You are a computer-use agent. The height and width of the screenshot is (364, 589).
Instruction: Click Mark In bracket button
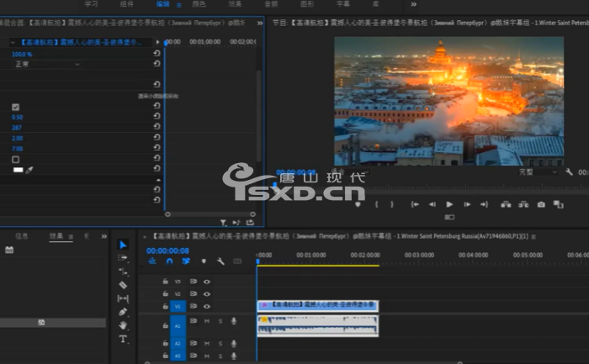[x=376, y=204]
